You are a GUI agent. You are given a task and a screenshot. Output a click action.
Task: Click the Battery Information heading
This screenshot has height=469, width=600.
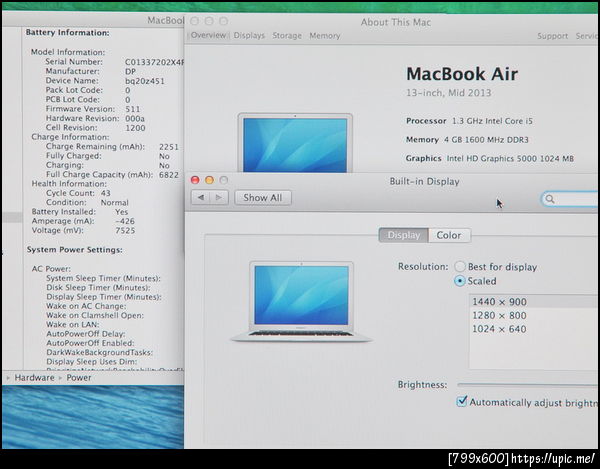pos(67,33)
